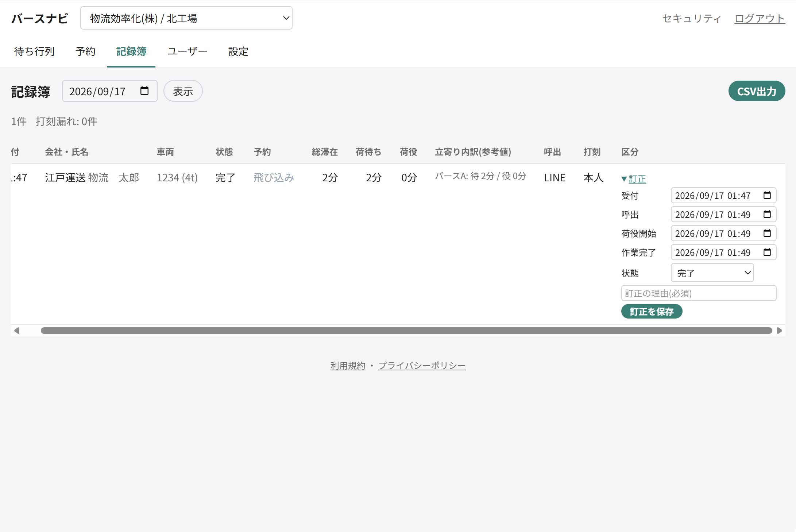
Task: Click the 荷役開始 datetime field
Action: (723, 233)
